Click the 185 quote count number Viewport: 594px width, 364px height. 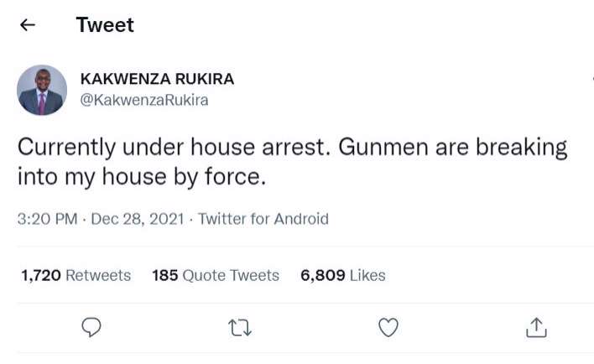164,275
